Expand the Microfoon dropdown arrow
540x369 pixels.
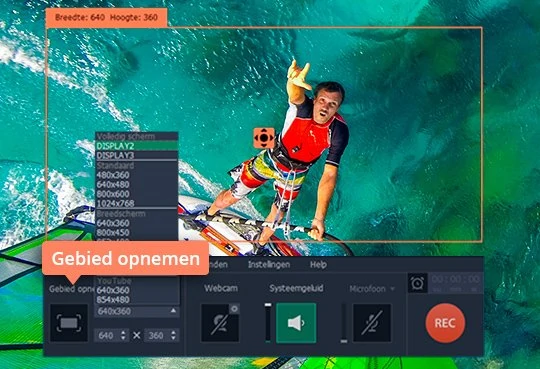[392, 289]
